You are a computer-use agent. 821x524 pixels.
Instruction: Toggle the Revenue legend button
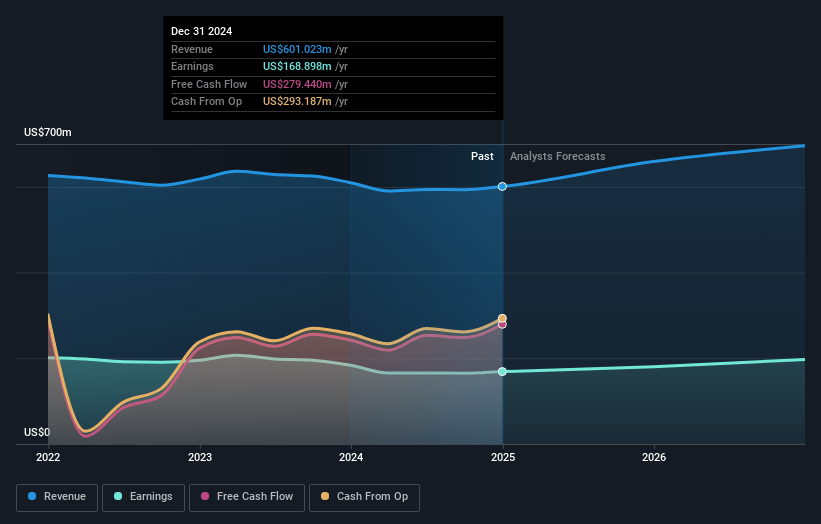57,497
